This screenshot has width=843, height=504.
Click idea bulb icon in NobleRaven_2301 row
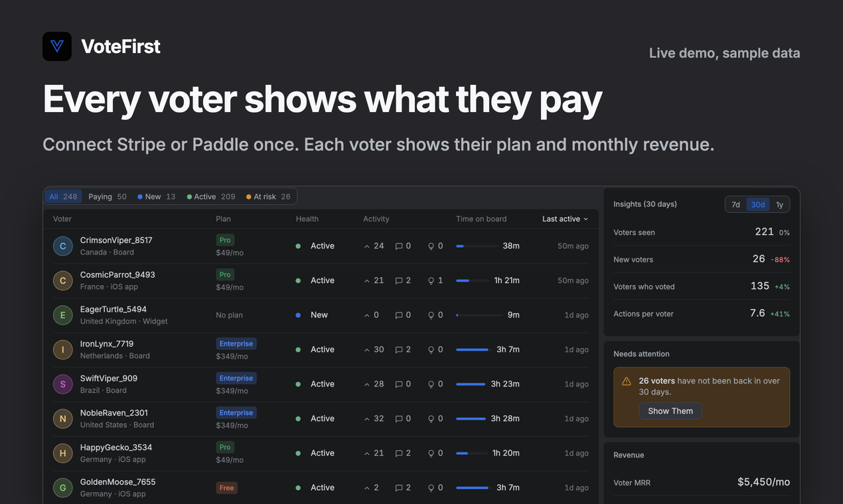[431, 418]
